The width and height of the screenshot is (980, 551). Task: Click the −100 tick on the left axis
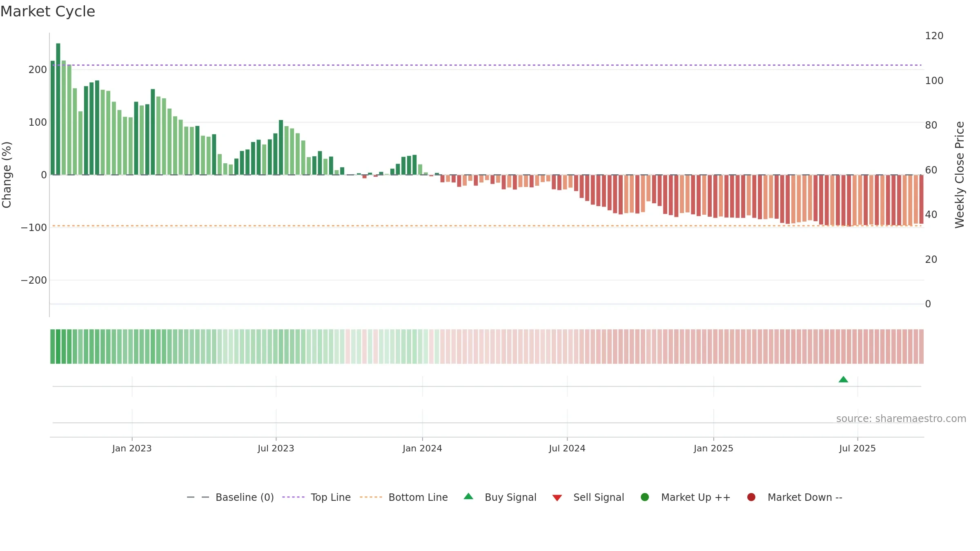coord(34,227)
